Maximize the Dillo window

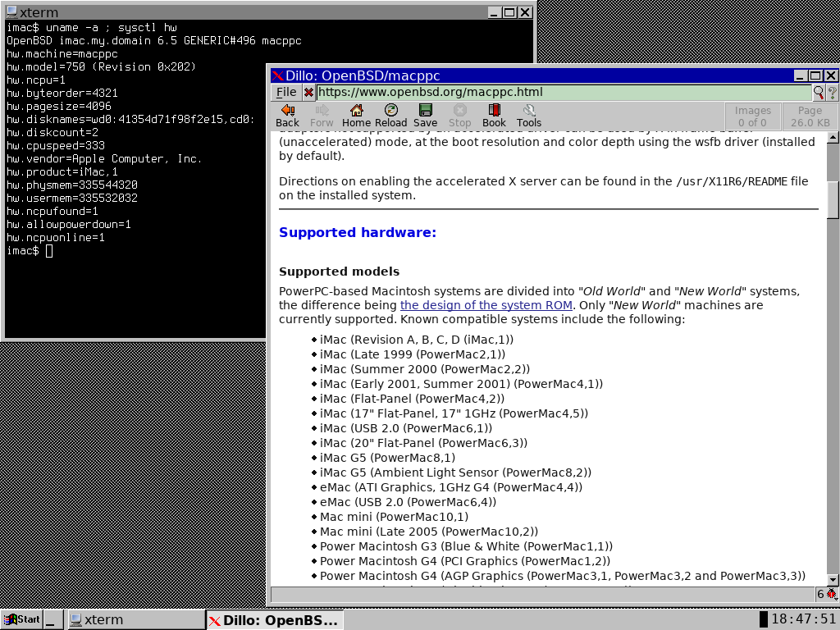(815, 75)
